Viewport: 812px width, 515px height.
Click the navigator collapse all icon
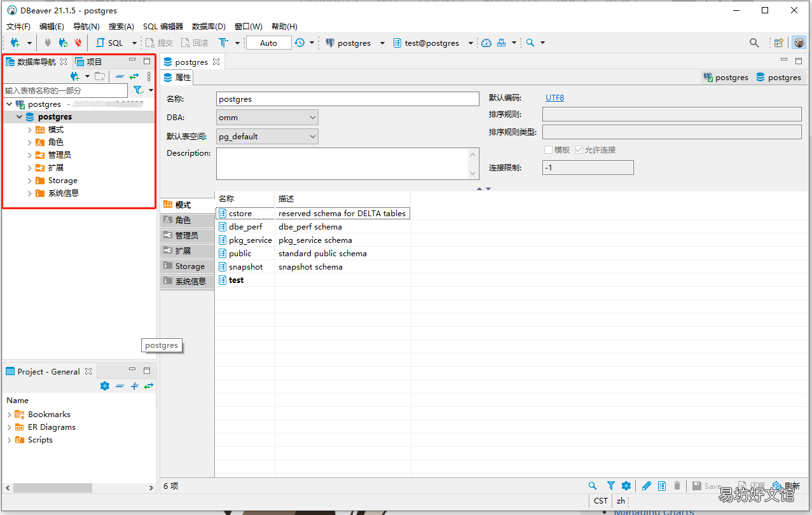point(120,76)
